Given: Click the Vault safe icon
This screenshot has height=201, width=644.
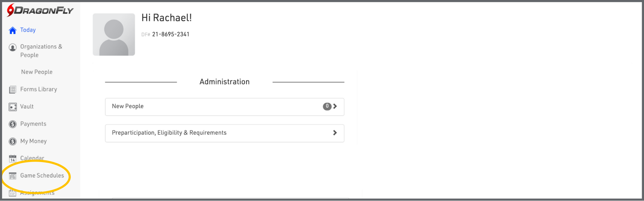Looking at the screenshot, I should (x=13, y=107).
